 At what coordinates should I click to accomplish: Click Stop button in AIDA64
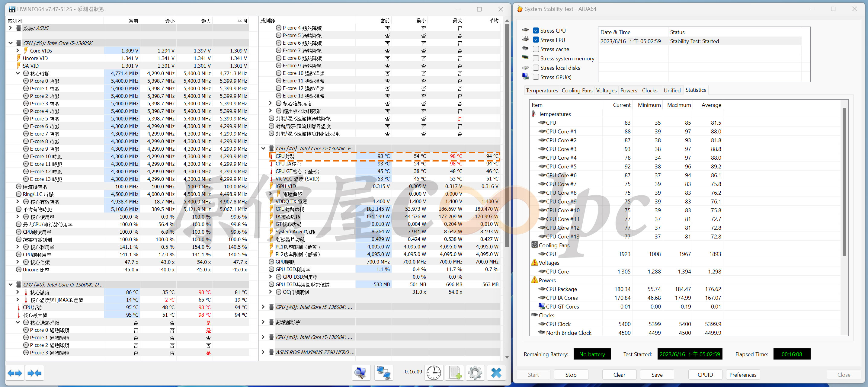(571, 375)
